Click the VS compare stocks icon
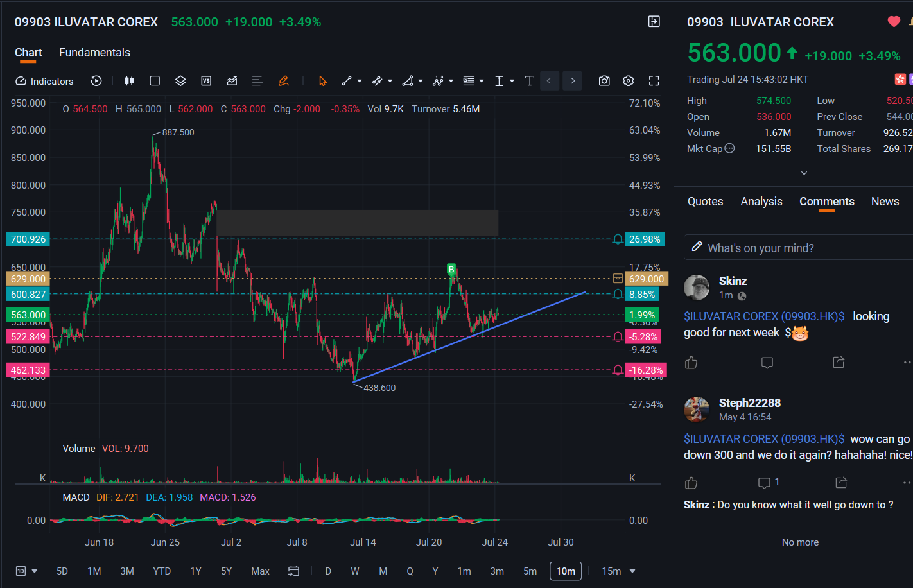The image size is (913, 588). point(206,81)
